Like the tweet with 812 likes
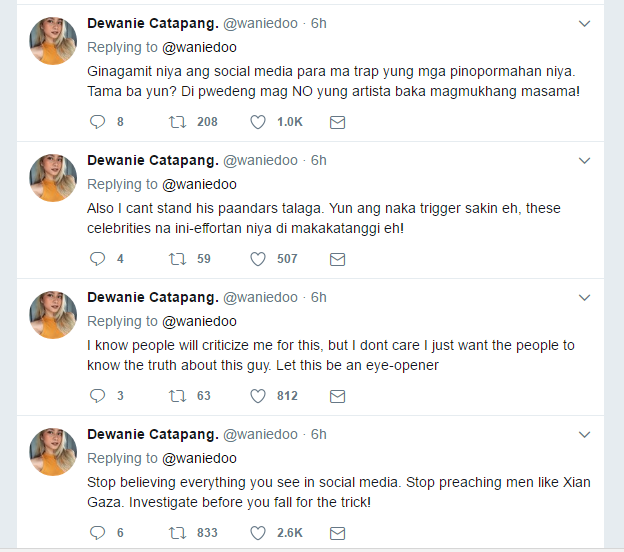 [258, 395]
